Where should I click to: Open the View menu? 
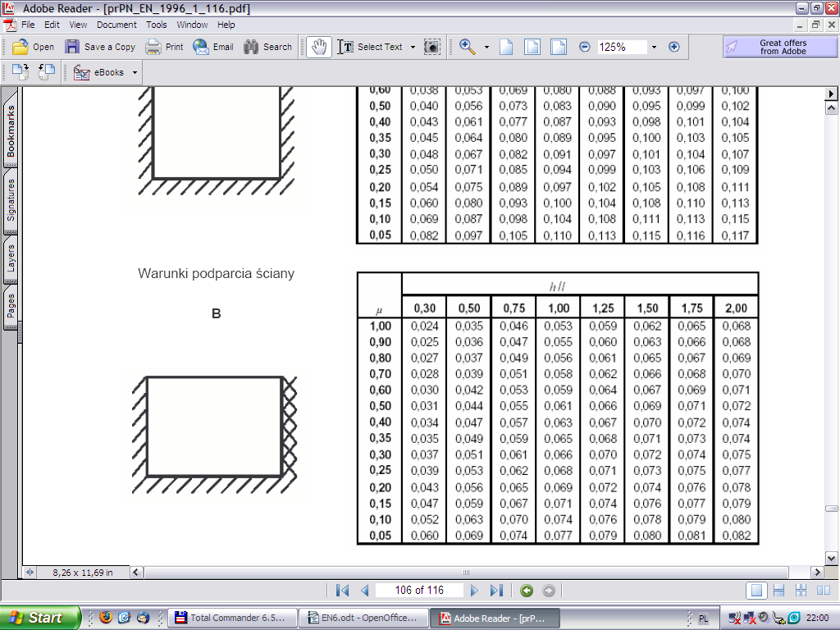click(x=78, y=25)
